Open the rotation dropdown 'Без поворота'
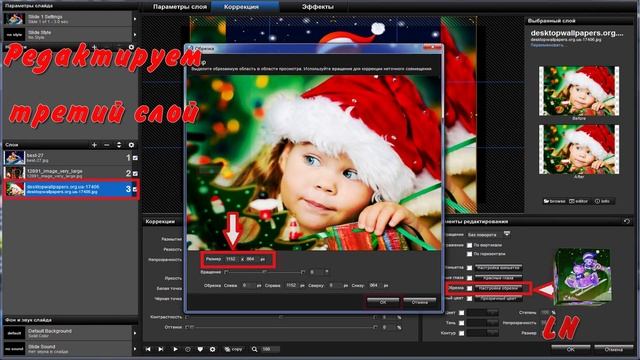The width and height of the screenshot is (640, 360). (489, 235)
